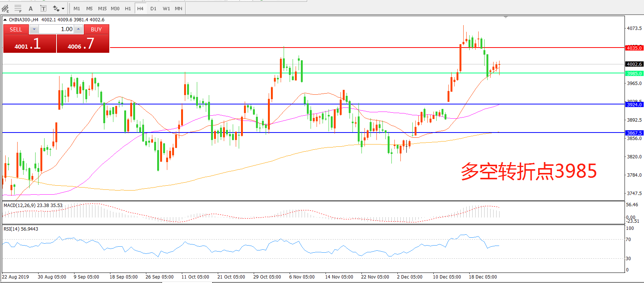
Task: Increase trade volume with up arrow
Action: coord(78,29)
